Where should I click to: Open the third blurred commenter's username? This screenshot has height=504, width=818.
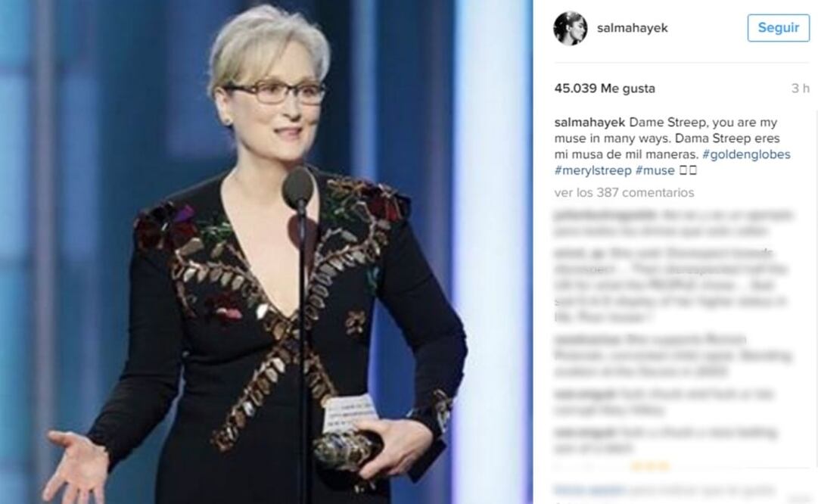click(587, 340)
